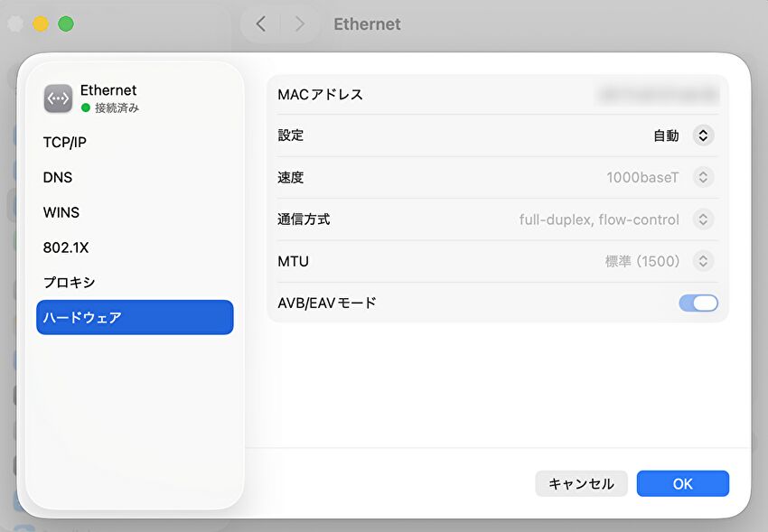The width and height of the screenshot is (768, 532).
Task: Open the MTU size dropdown
Action: point(703,262)
